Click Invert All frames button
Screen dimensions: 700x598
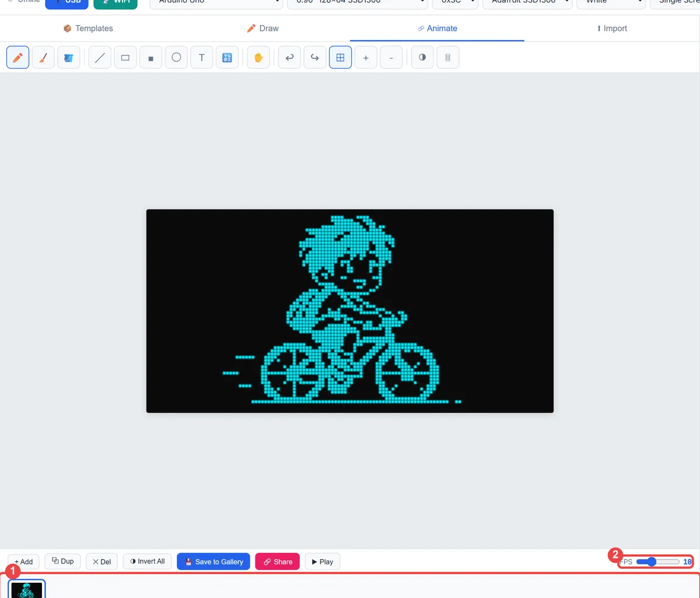(x=148, y=561)
